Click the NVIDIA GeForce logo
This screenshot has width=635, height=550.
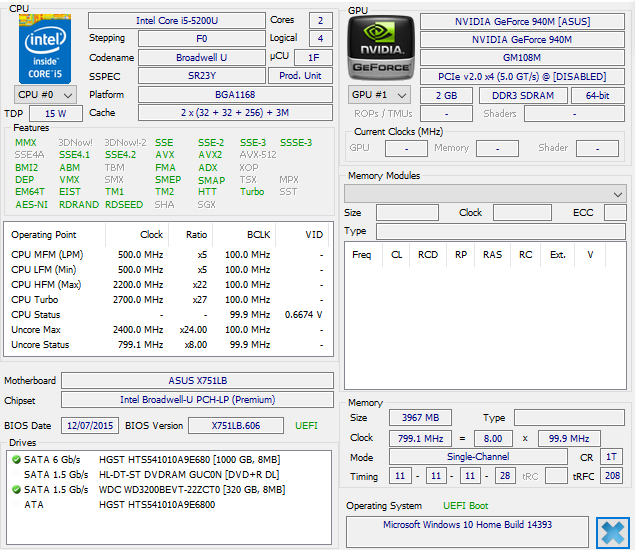tap(381, 48)
